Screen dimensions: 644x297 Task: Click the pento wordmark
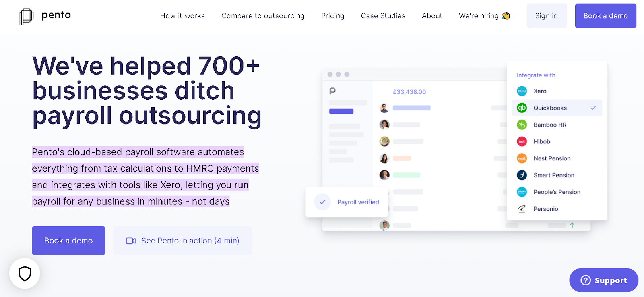point(56,15)
